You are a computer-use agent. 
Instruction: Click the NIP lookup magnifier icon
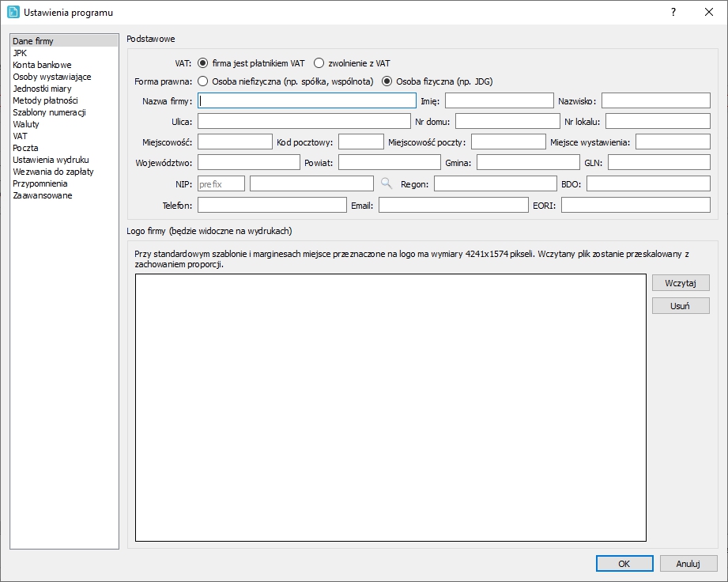click(386, 183)
